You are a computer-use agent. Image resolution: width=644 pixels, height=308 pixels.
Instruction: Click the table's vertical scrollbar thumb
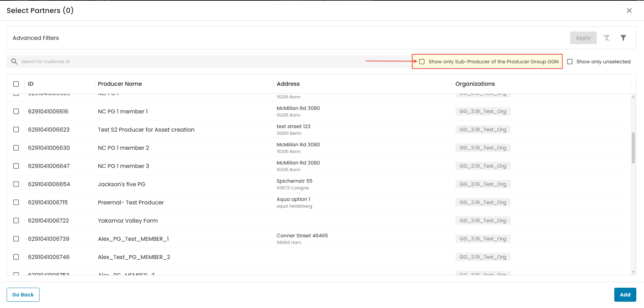[633, 148]
